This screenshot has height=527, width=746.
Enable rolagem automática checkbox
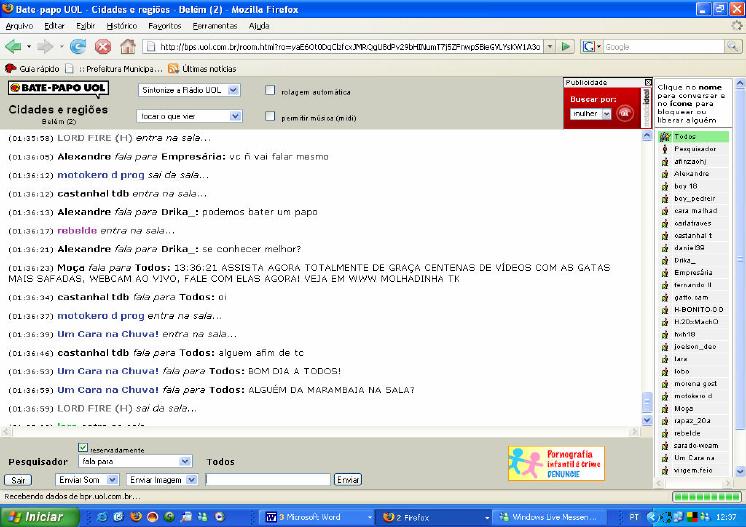[x=270, y=90]
